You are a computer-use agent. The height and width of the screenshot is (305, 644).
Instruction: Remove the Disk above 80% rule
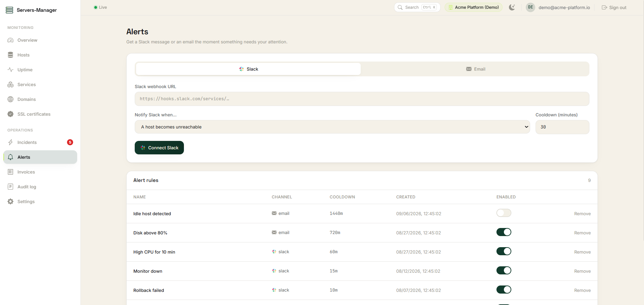point(582,233)
